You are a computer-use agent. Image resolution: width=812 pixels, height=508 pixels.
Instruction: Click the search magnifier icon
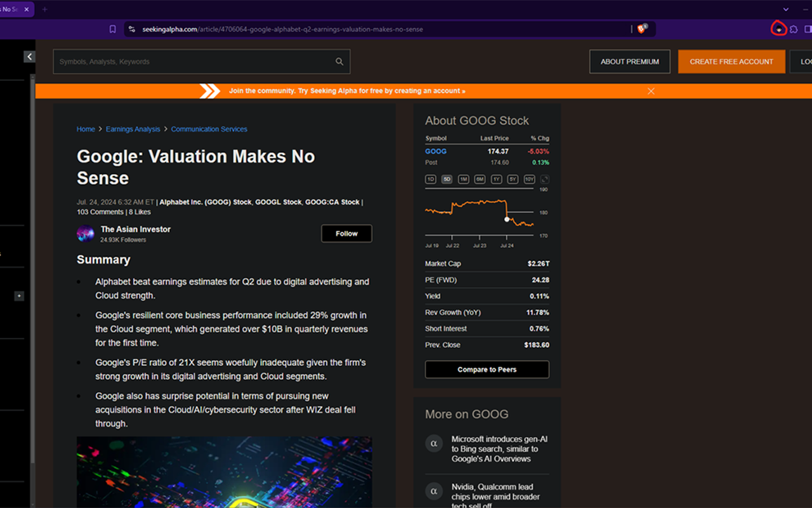339,62
